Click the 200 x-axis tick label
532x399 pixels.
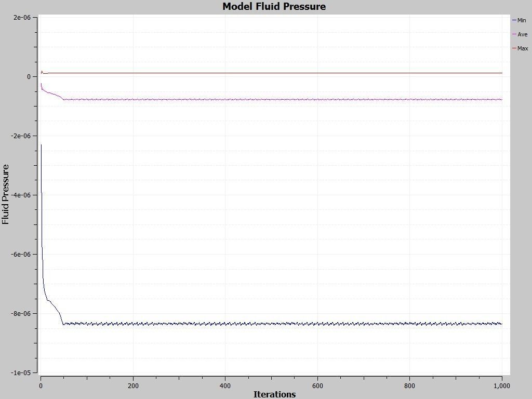(133, 386)
